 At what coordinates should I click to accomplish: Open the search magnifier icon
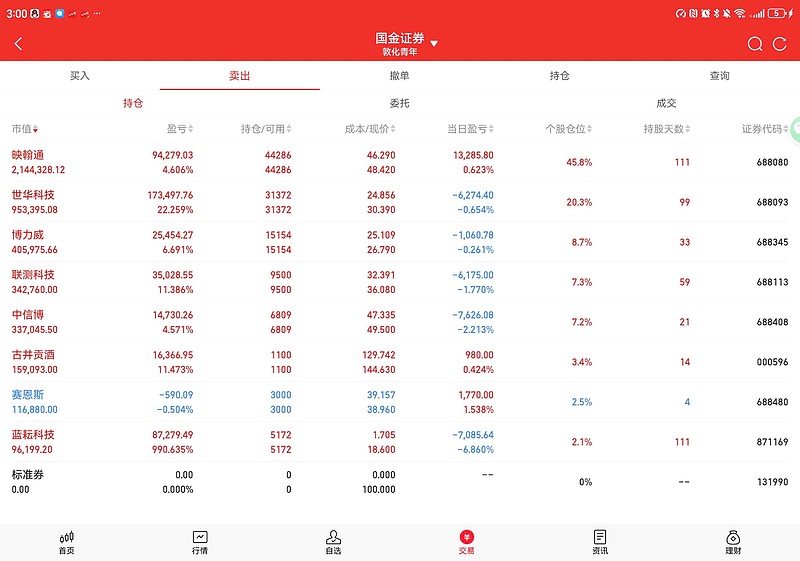[x=755, y=44]
